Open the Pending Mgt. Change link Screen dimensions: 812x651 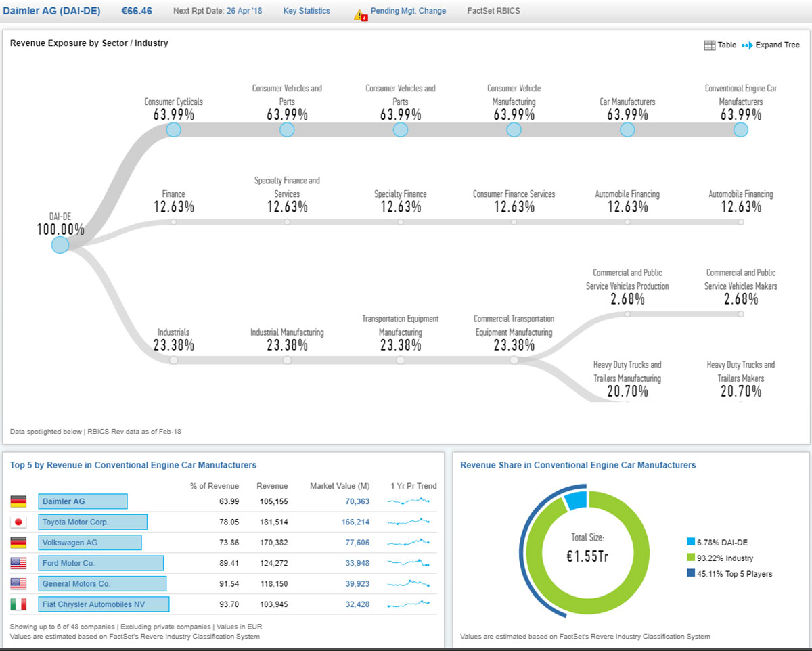[x=408, y=11]
